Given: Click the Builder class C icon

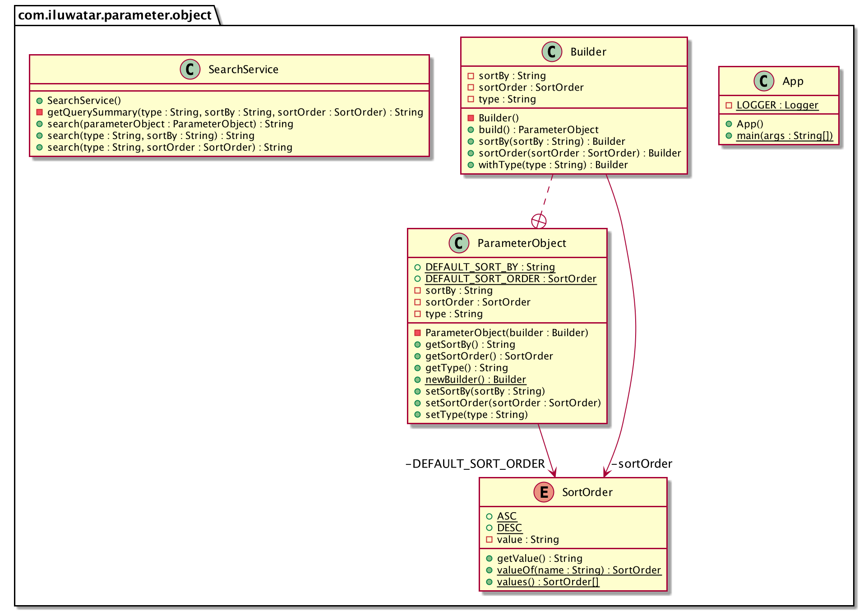Looking at the screenshot, I should 551,51.
